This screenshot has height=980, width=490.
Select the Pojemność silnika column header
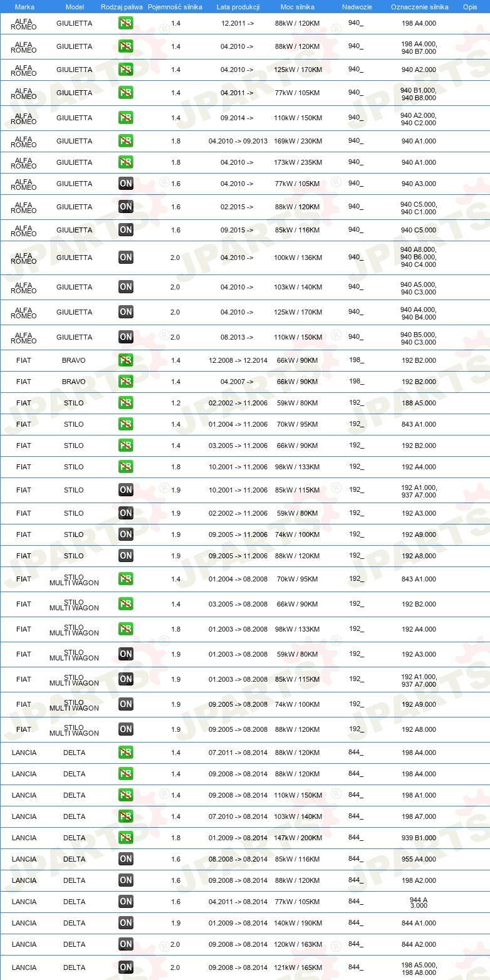click(175, 7)
